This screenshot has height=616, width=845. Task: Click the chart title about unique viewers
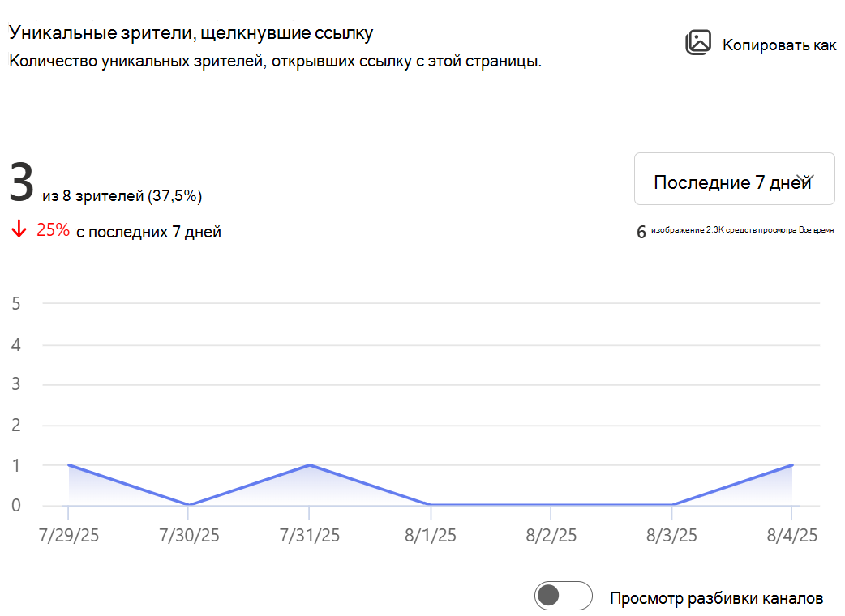coord(191,33)
